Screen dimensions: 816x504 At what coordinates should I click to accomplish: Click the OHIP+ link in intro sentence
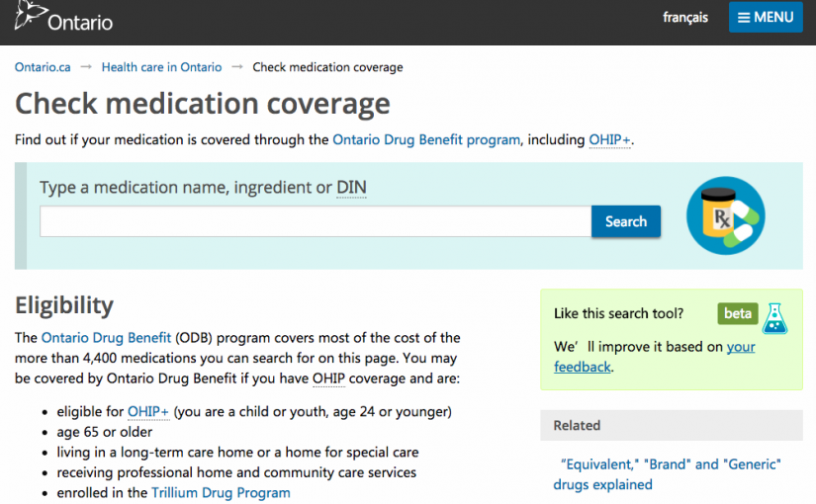[609, 139]
